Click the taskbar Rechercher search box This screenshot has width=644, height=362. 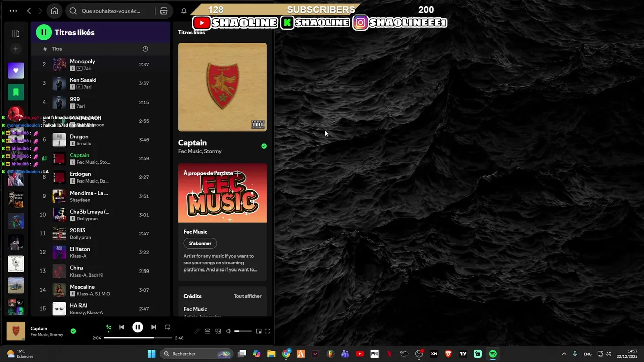[197, 354]
